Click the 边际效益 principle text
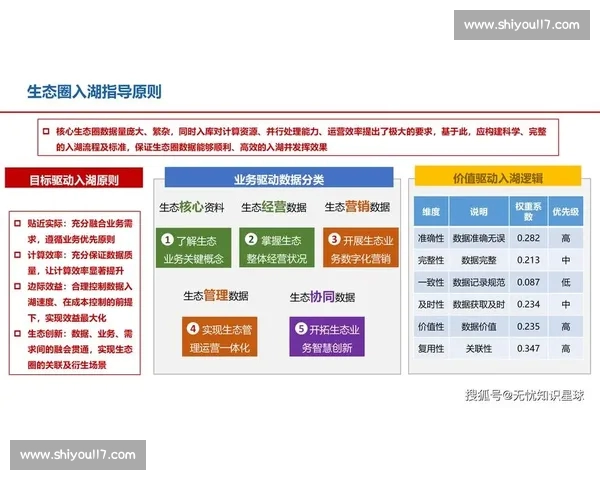This screenshot has width=600, height=480. (x=80, y=302)
